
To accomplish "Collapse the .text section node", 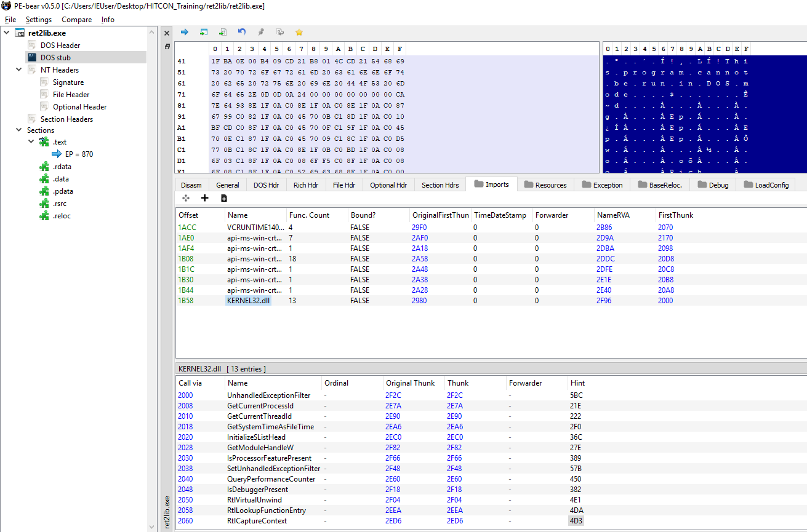I will (x=31, y=142).
